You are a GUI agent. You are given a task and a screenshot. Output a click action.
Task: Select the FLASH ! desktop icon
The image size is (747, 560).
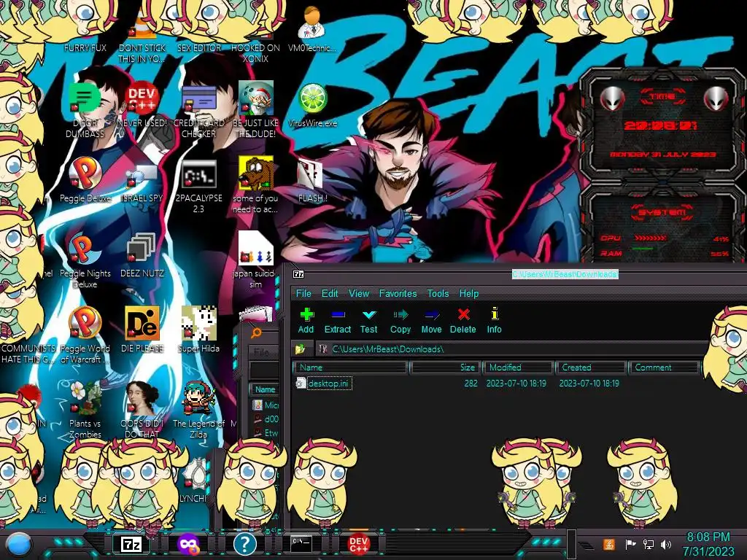(312, 181)
